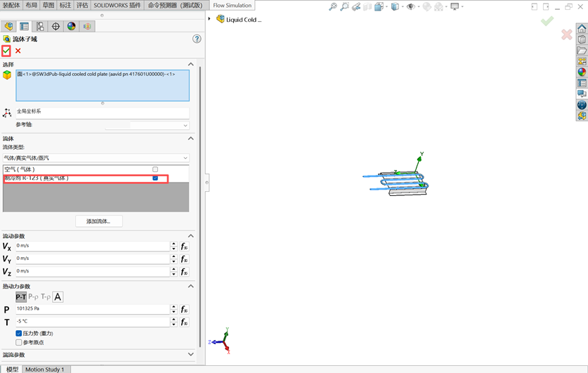Switch to the 模型 bottom tab
588x373 pixels.
tap(12, 369)
